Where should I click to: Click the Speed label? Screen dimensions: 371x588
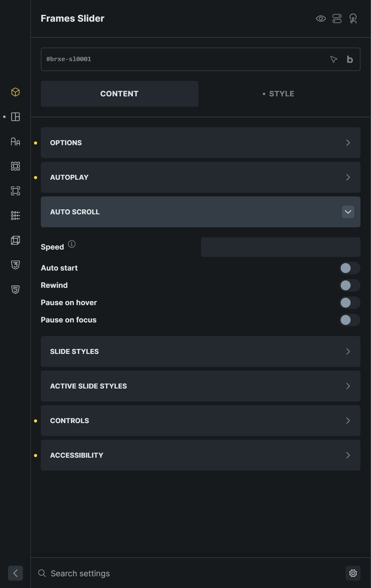[x=52, y=247]
